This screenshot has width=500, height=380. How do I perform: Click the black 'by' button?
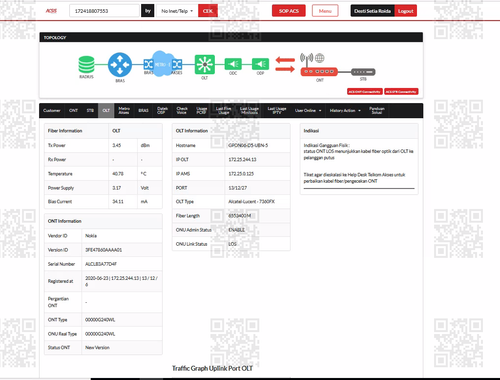(148, 11)
